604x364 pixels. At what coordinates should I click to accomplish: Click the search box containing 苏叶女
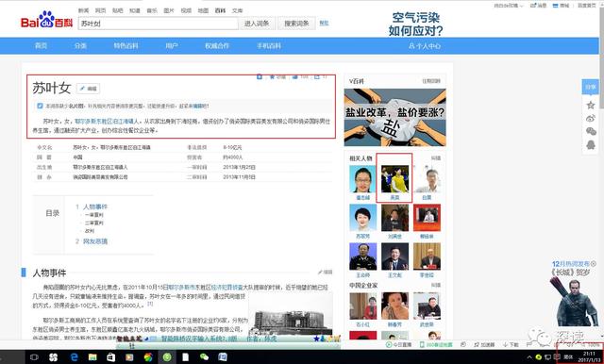point(159,24)
